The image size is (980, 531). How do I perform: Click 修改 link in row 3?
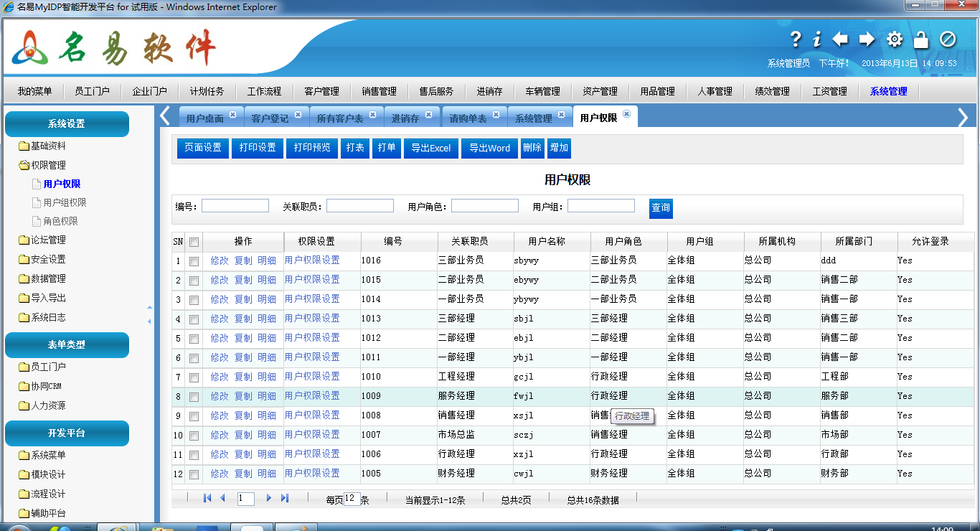point(220,299)
